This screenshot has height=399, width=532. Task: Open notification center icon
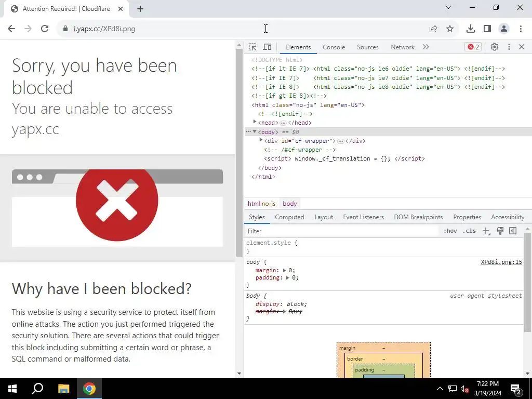(516, 389)
